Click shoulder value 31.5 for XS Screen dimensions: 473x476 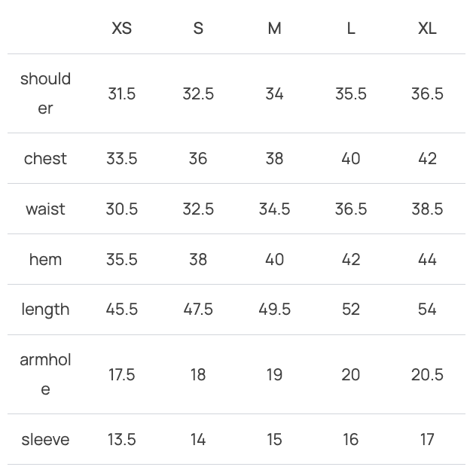[121, 94]
